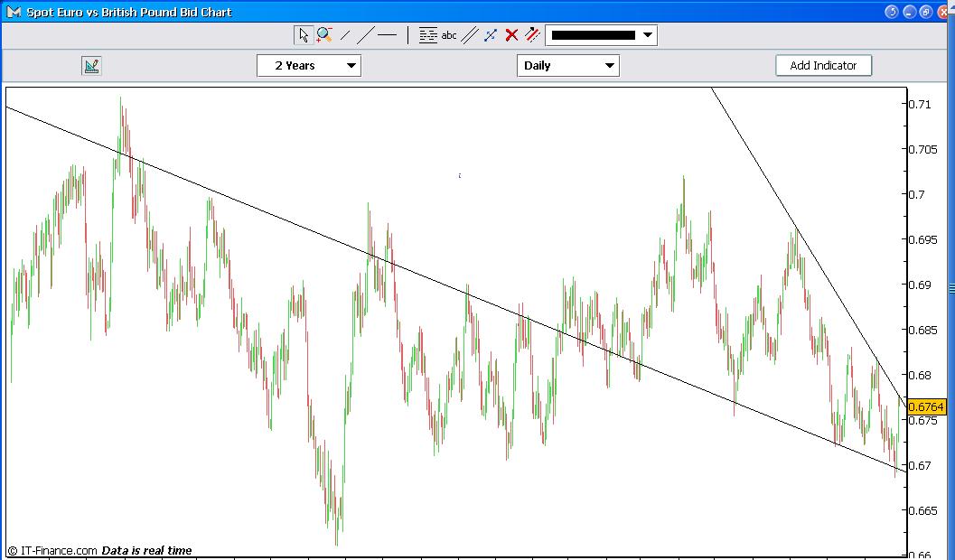Select the parallel lines drawing tool
This screenshot has height=560, width=955.
click(469, 35)
